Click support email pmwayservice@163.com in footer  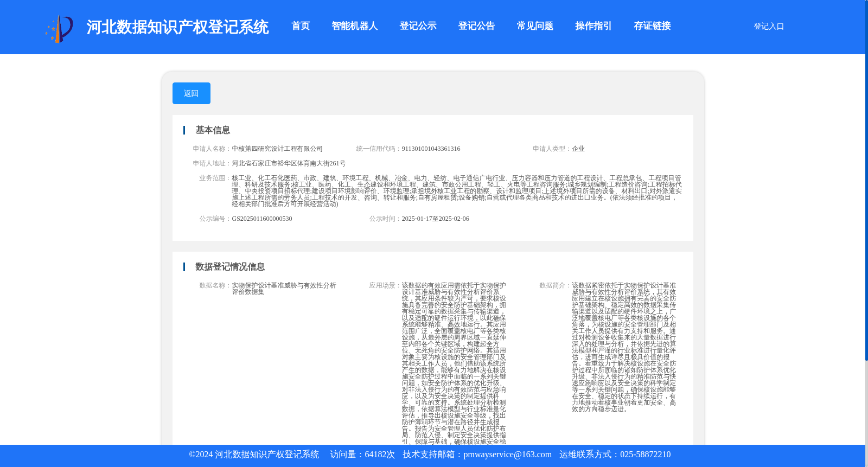point(507,455)
